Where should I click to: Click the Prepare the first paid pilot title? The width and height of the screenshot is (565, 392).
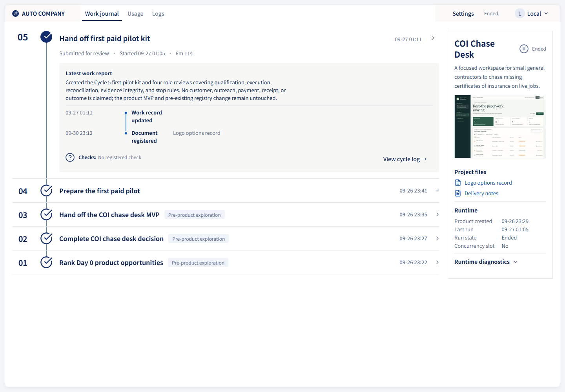(x=100, y=191)
